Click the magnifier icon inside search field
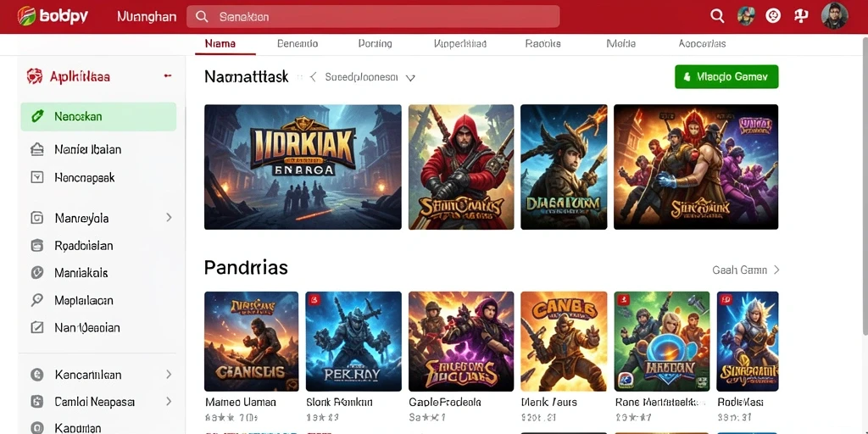 pyautogui.click(x=202, y=17)
